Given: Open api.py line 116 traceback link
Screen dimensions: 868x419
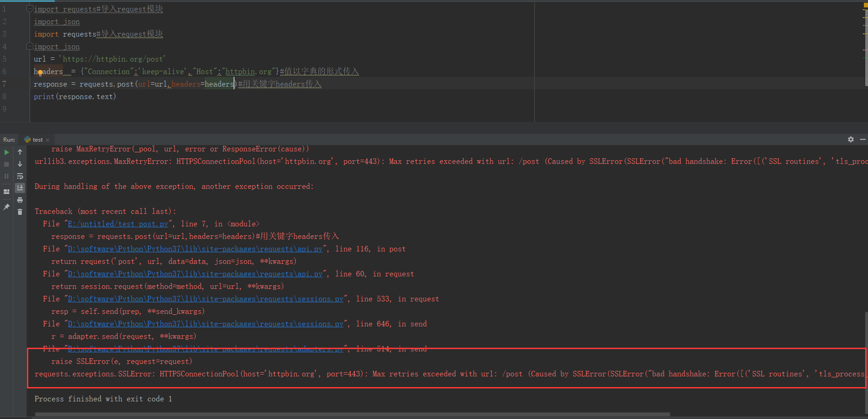Looking at the screenshot, I should coord(195,249).
